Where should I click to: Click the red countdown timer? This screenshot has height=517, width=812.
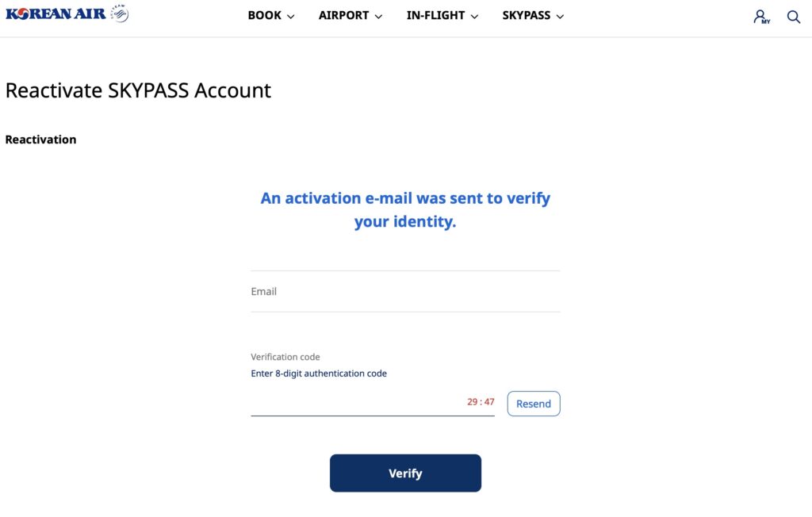[x=481, y=402]
